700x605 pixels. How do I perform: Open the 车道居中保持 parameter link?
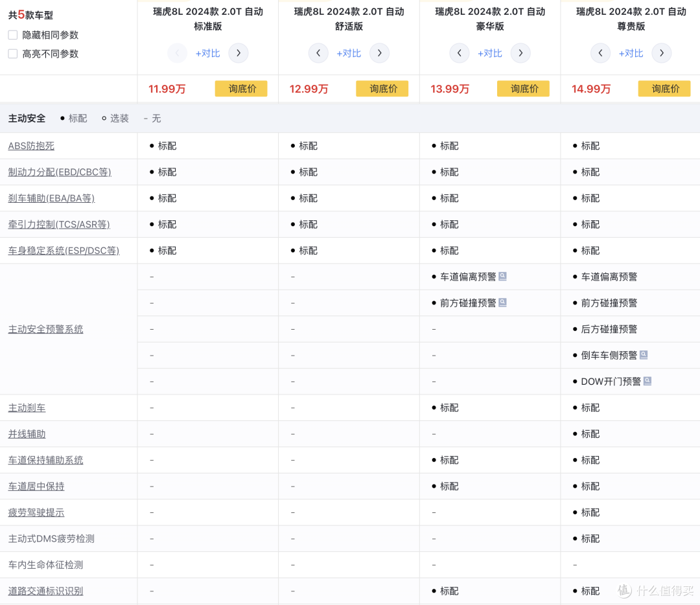coord(36,486)
